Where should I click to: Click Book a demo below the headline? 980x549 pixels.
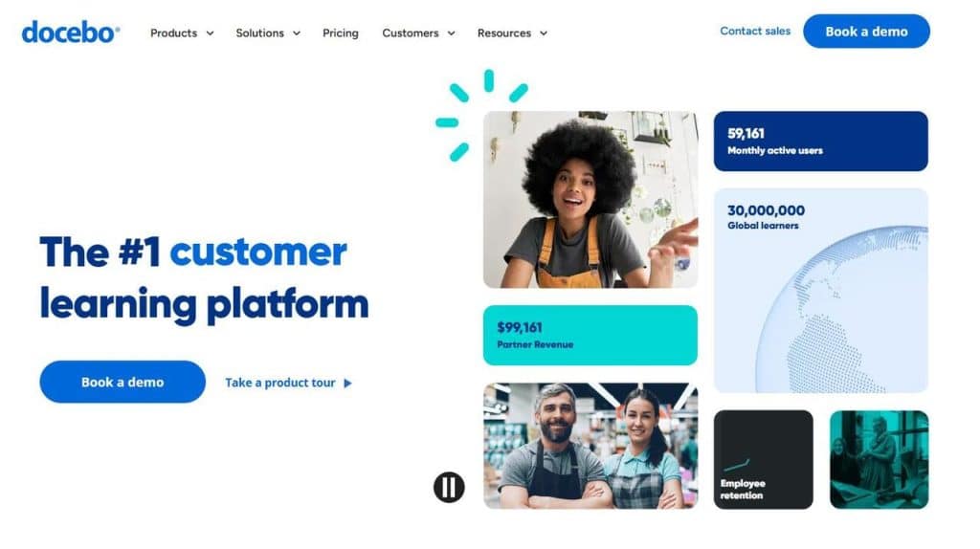click(122, 382)
